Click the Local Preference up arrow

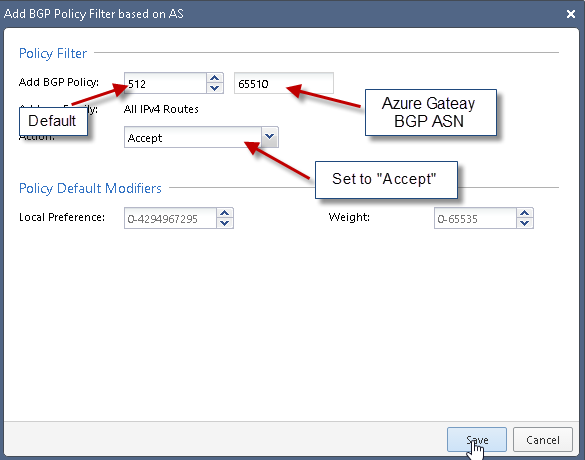click(225, 213)
